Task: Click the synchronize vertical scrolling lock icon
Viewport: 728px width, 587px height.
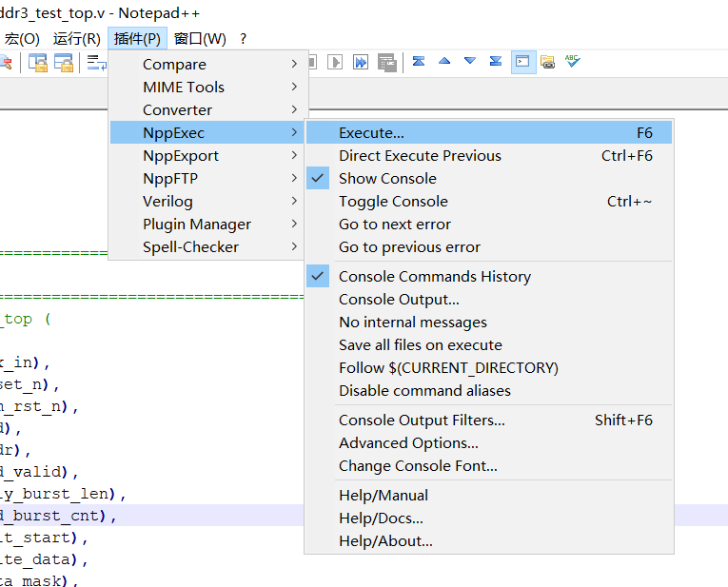Action: pyautogui.click(x=38, y=62)
